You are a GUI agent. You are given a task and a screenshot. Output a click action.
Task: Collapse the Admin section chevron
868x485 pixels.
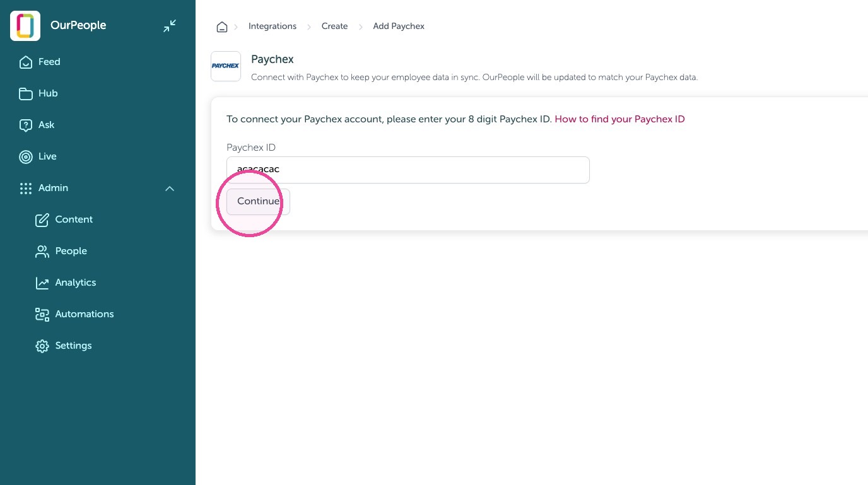(x=170, y=188)
